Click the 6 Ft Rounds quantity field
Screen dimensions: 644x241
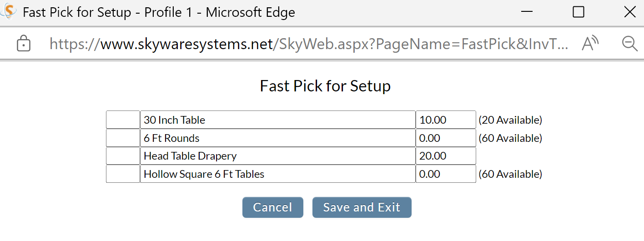pyautogui.click(x=446, y=138)
